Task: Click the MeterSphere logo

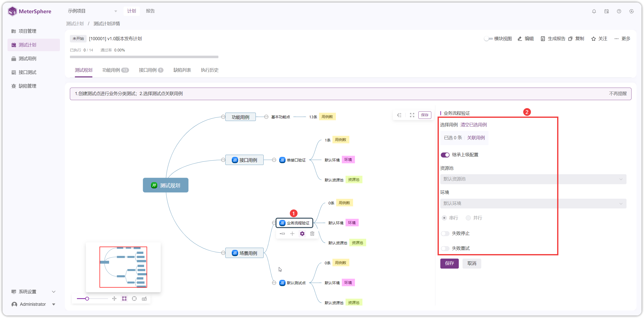Action: pos(29,11)
